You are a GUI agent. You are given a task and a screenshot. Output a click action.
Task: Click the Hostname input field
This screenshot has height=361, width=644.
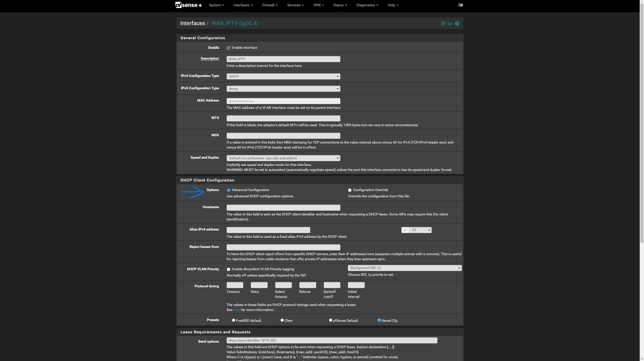[x=283, y=208]
